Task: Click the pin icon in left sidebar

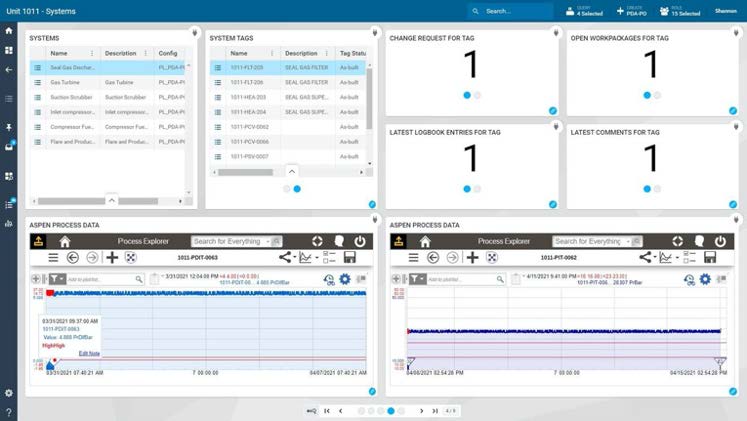Action: tap(9, 127)
